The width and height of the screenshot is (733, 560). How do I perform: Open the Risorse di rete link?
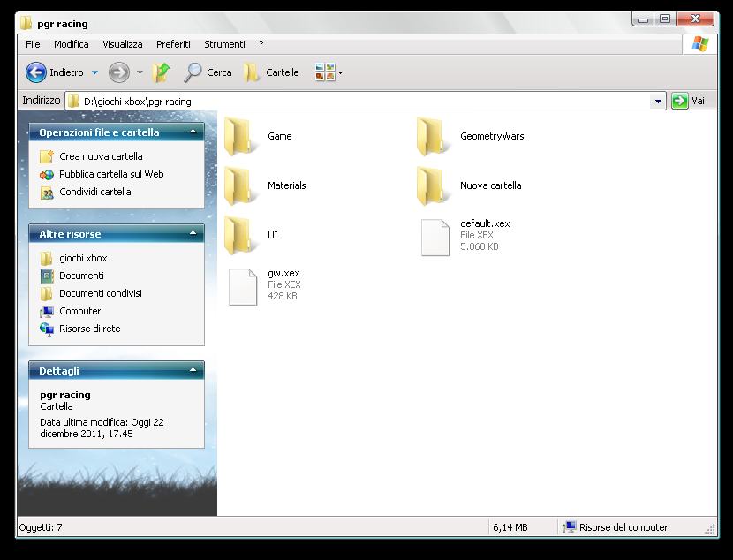pos(90,329)
